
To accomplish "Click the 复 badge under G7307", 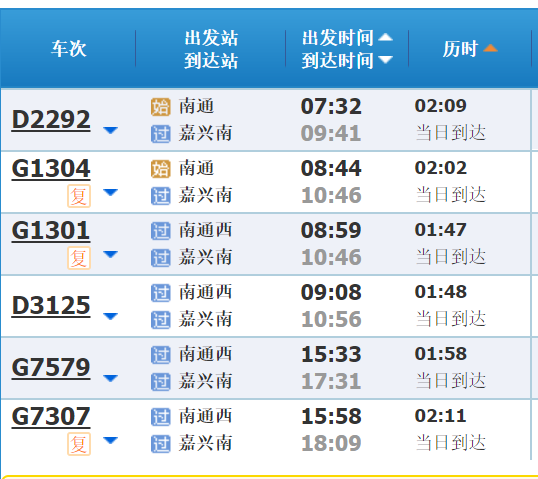I will tap(79, 444).
